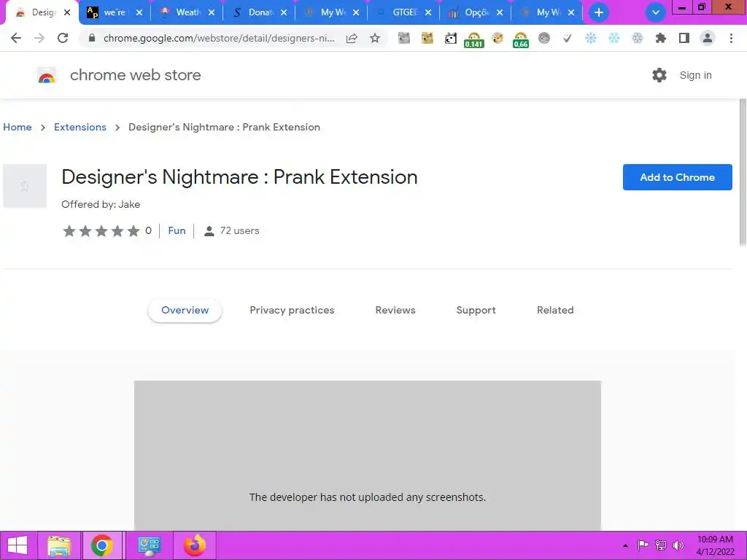Show hidden system tray icons
This screenshot has height=560, width=747.
[625, 545]
